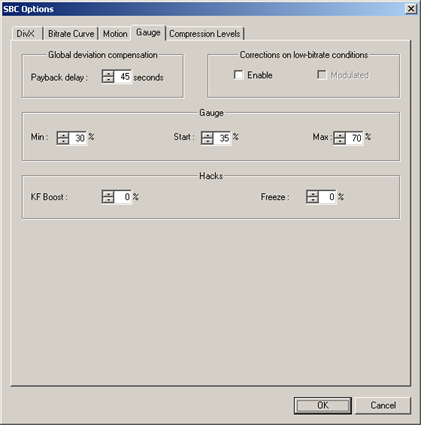This screenshot has height=425, width=421.
Task: Close the SBC Options dialog
Action: 411,9
